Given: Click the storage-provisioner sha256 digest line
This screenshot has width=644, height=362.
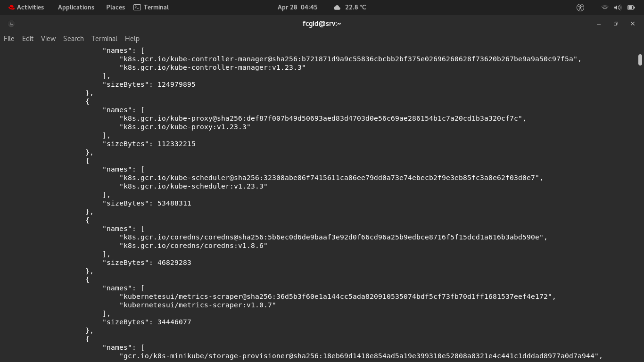Looking at the screenshot, I should coord(361,356).
